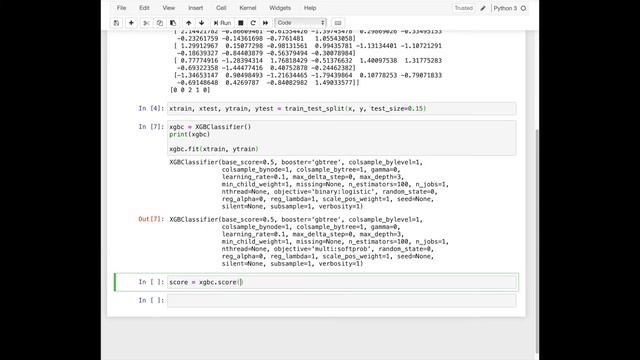This screenshot has width=640, height=360.
Task: Click into the train_test_split code cell
Action: click(342, 109)
